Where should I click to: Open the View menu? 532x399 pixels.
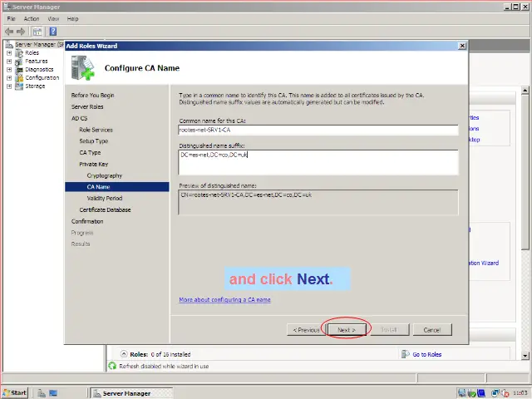click(x=53, y=18)
